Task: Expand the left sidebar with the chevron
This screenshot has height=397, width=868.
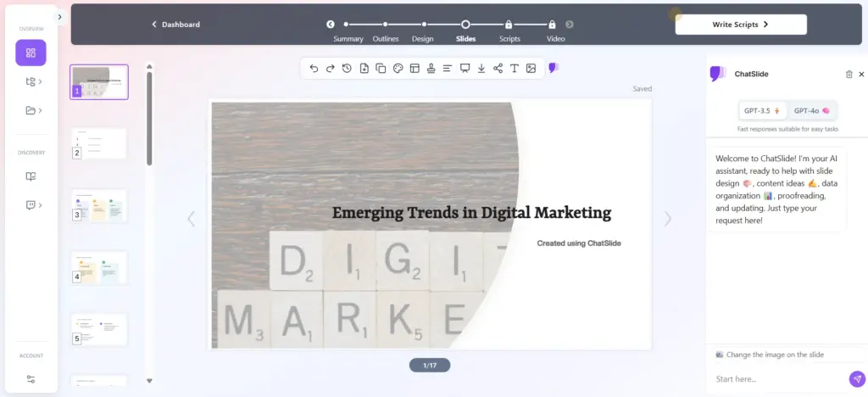Action: 59,17
